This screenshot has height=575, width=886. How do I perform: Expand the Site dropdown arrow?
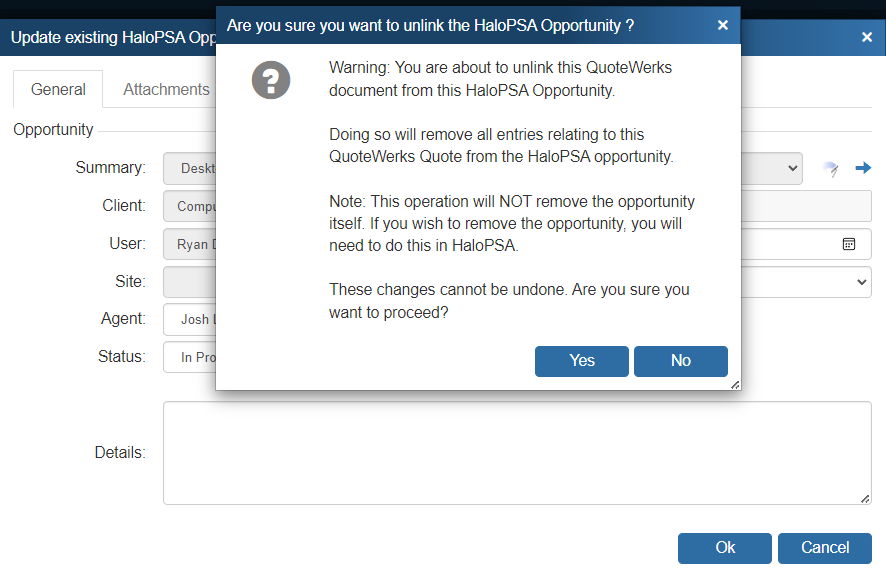(863, 282)
